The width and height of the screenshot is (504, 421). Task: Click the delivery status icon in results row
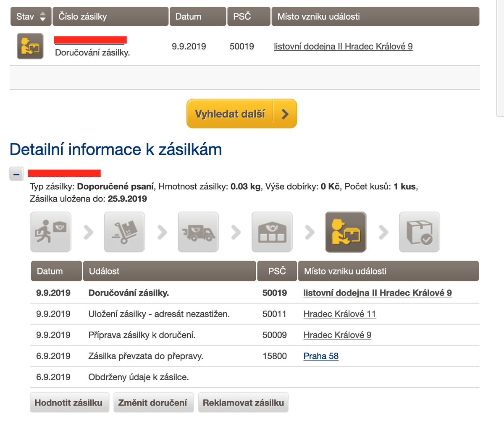(30, 46)
